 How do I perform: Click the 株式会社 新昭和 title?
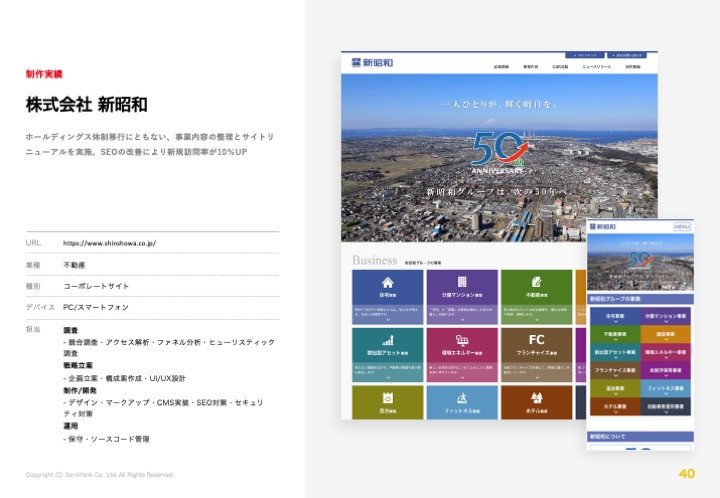click(x=87, y=105)
